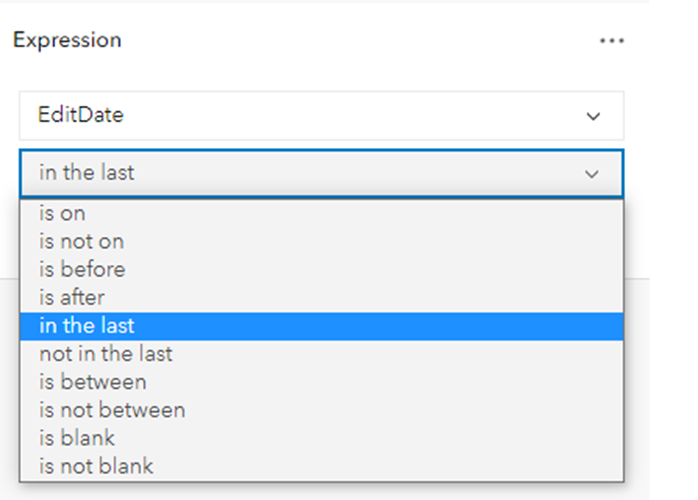This screenshot has height=500, width=698.
Task: Click the EditDate dropdown chevron arrow
Action: click(x=593, y=117)
